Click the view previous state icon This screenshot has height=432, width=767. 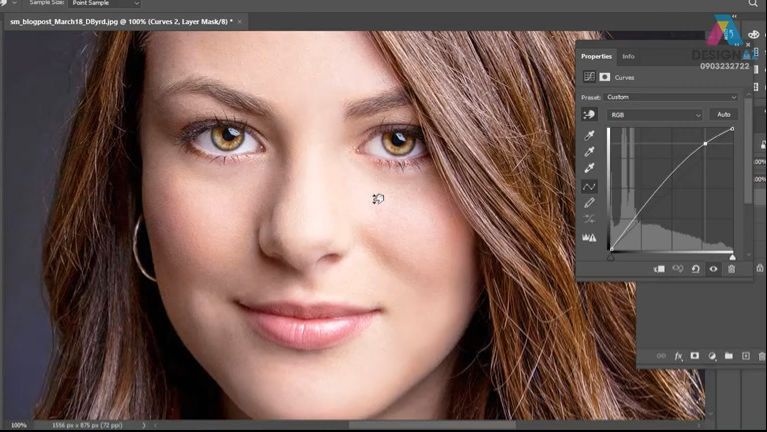[677, 269]
